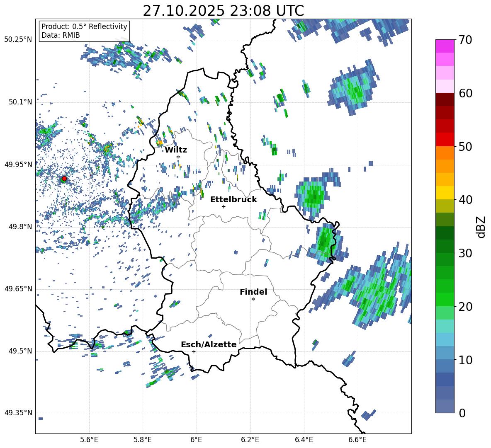Click the 5.6°E longitude label
The width and height of the screenshot is (491, 448).
click(89, 440)
